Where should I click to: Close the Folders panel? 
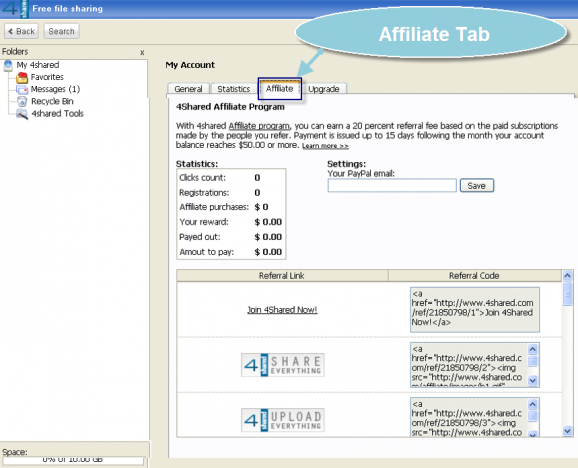point(142,53)
